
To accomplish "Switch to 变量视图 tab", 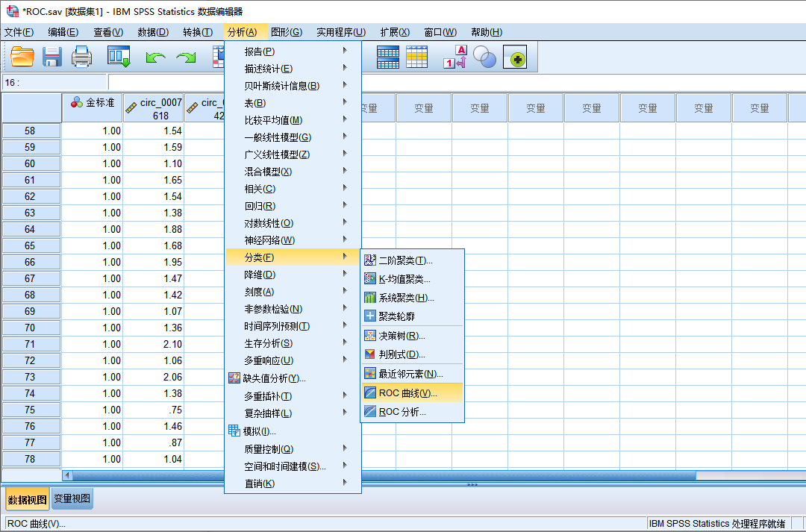I will 72,498.
